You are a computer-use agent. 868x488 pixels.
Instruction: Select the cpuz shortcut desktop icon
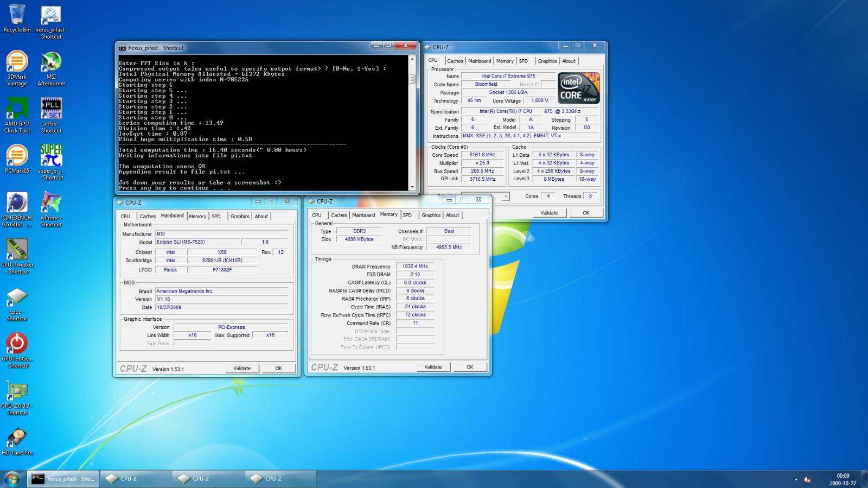(x=17, y=303)
